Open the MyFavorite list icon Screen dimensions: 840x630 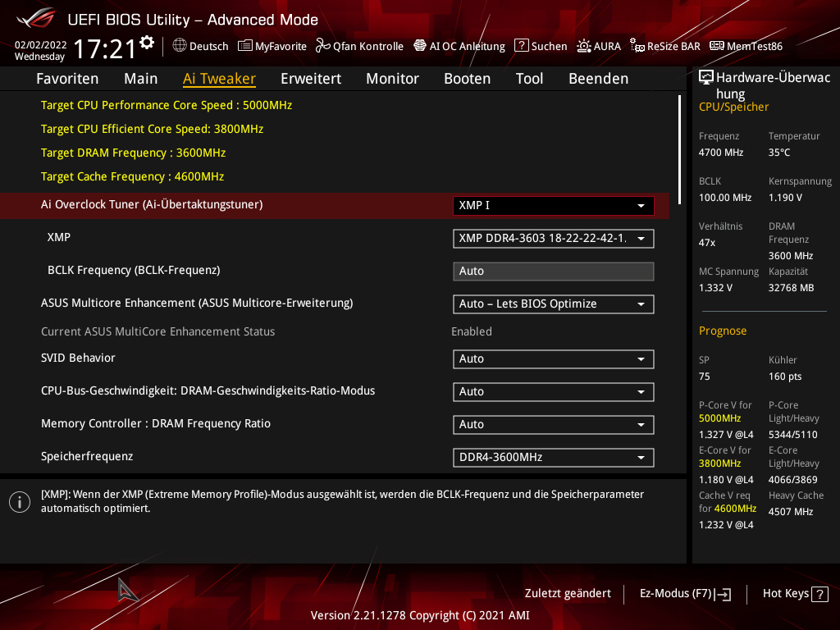(x=244, y=46)
